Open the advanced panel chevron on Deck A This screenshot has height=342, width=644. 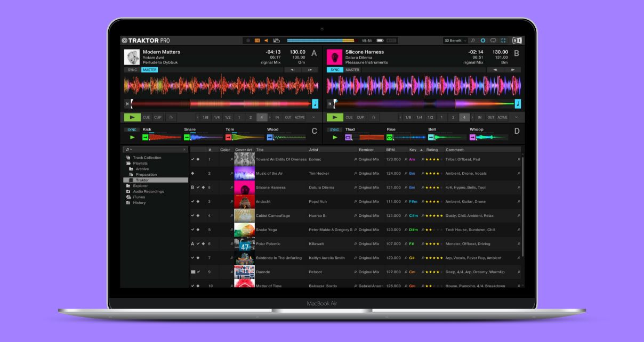tap(313, 117)
